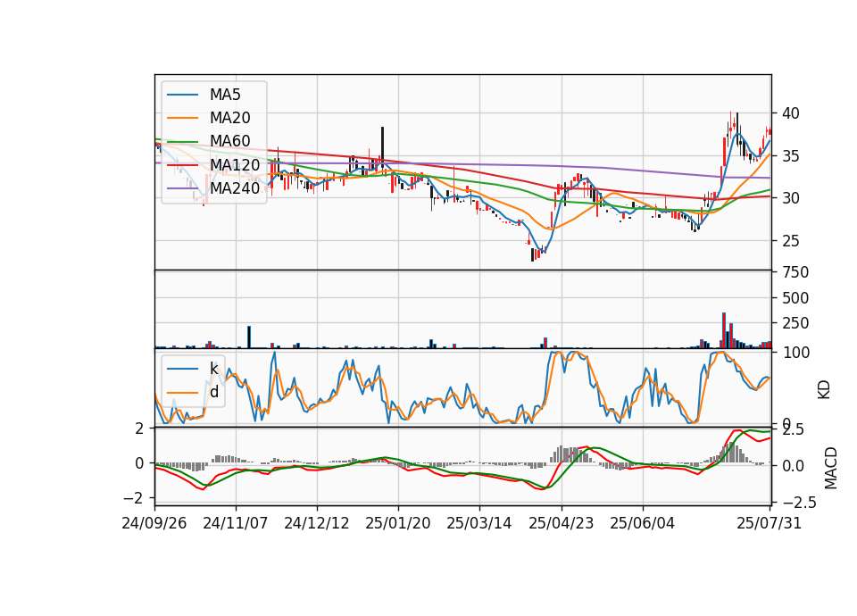Click the volume axis value 750
Image resolution: width=857 pixels, height=616 pixels.
coord(795,272)
